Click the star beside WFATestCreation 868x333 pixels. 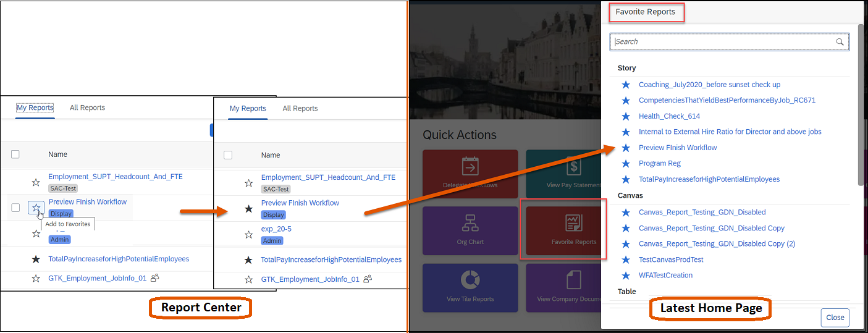coord(626,276)
